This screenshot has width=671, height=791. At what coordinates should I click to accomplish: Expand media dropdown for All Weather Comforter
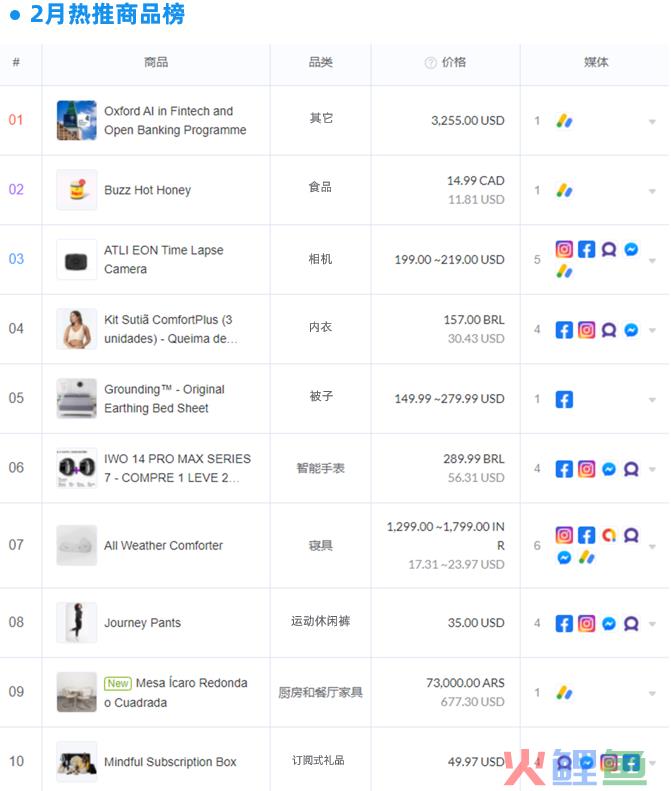pos(652,546)
